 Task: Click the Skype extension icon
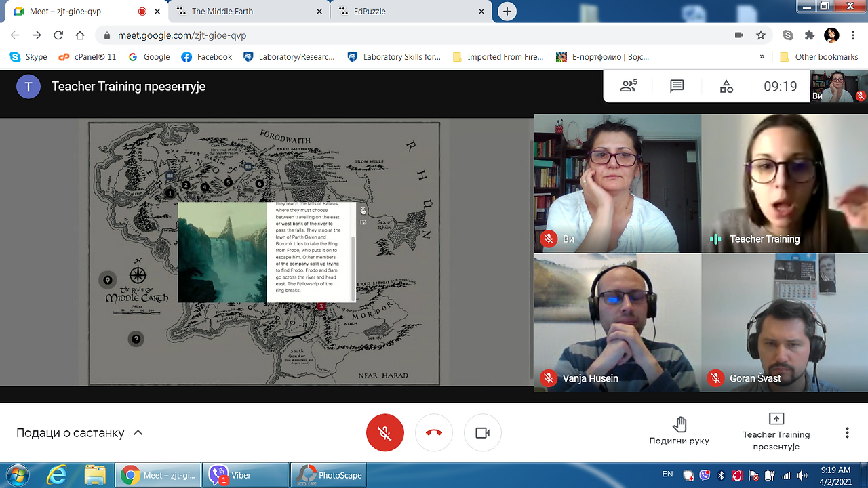click(788, 35)
